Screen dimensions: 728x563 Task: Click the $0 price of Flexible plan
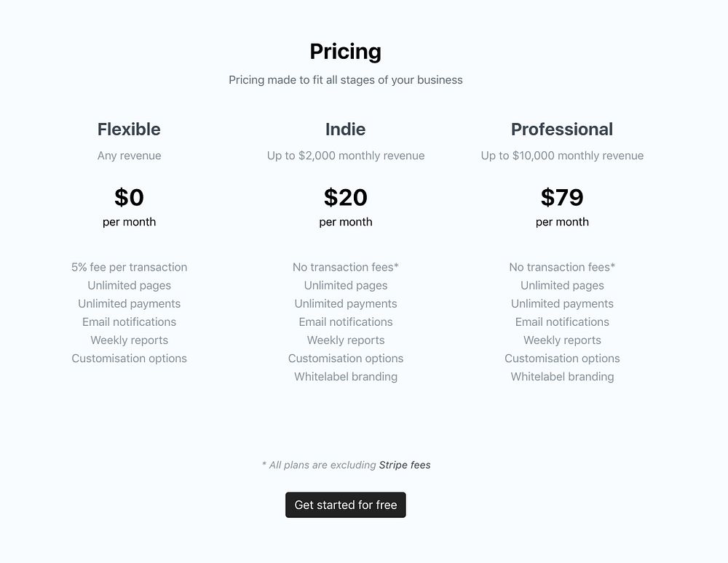pyautogui.click(x=129, y=197)
